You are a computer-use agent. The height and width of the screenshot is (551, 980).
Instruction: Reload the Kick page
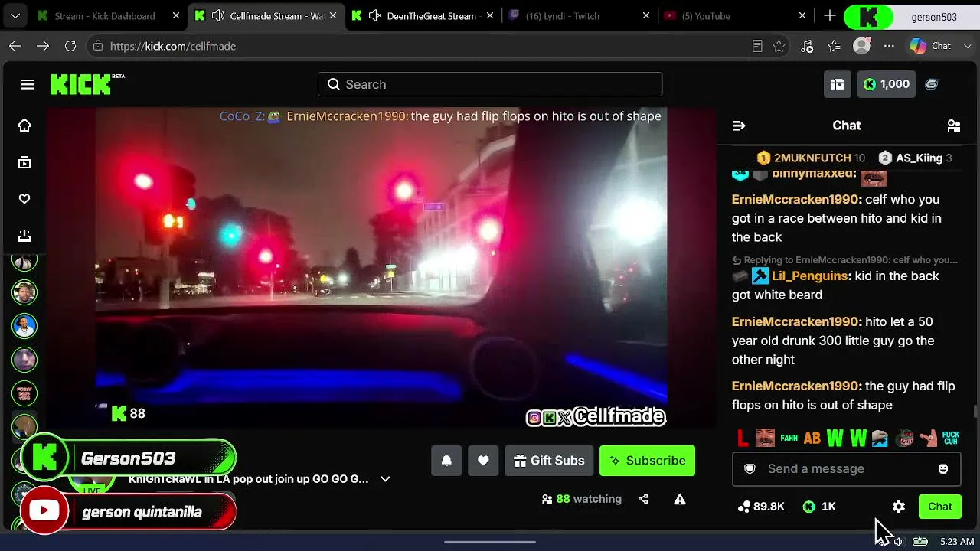pos(70,46)
